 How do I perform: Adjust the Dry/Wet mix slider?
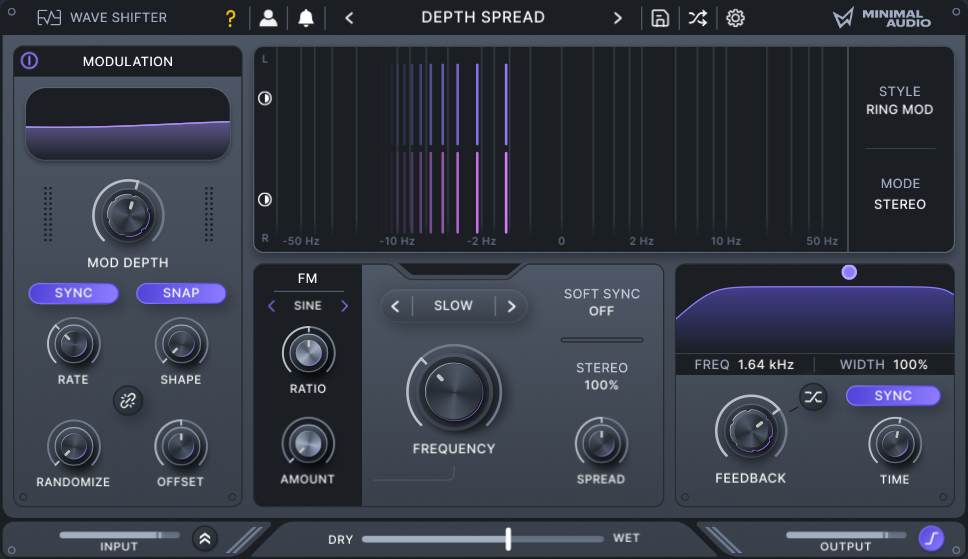click(508, 539)
